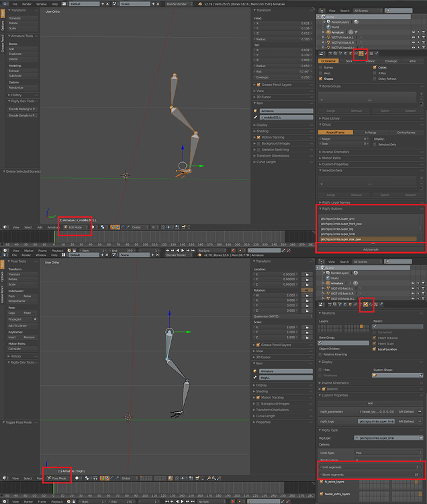
Task: Open Render menu in top window
Action: [x=27, y=4]
